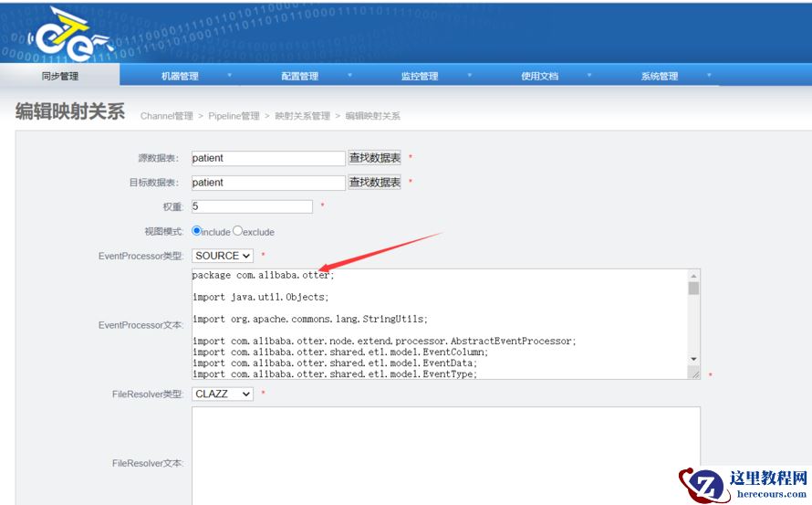The image size is (812, 505).
Task: Focus the 目标数据表 input field
Action: (x=268, y=183)
